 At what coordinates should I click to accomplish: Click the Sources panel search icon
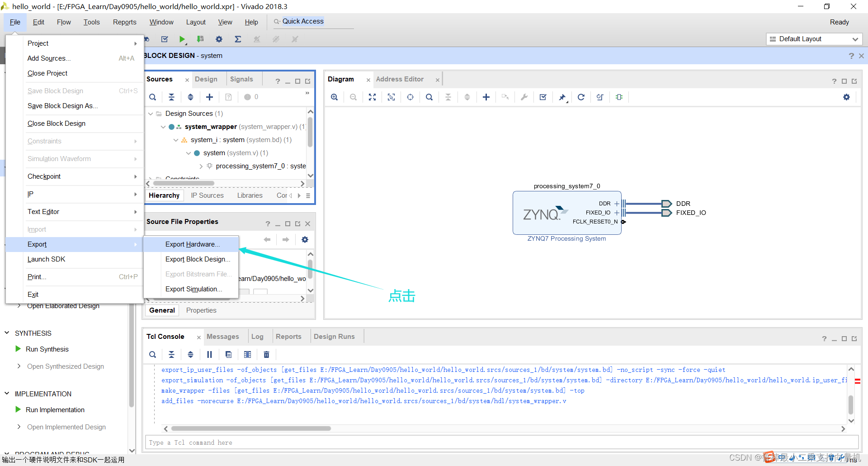153,97
